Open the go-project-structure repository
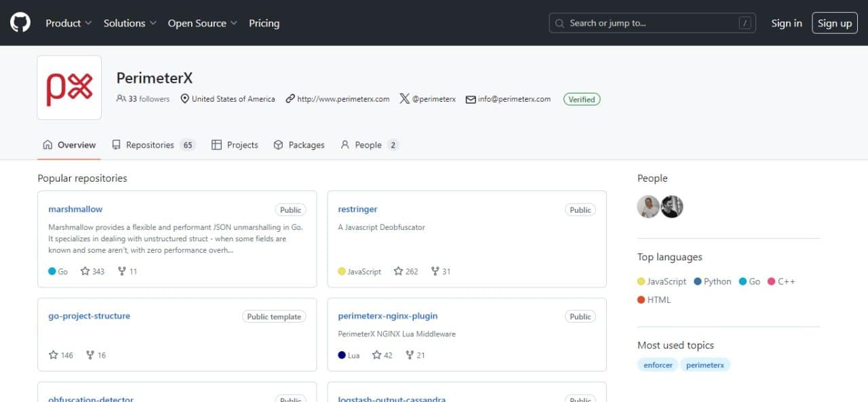Image resolution: width=868 pixels, height=402 pixels. pos(89,316)
